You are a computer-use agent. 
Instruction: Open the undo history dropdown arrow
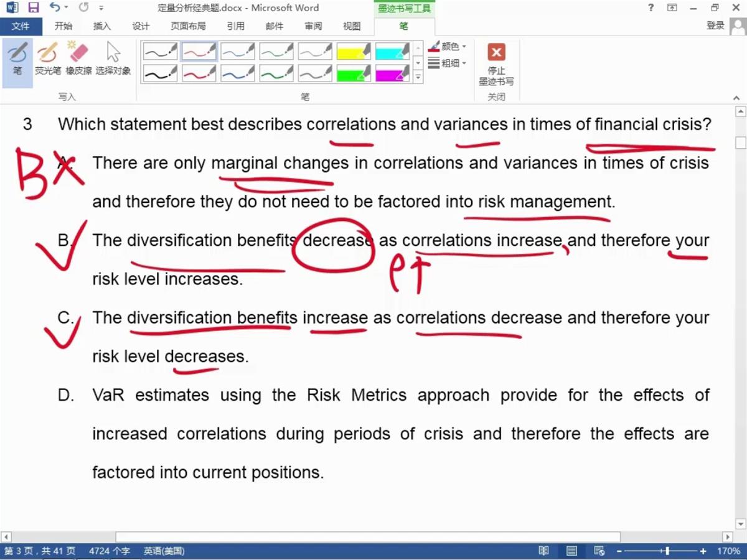[67, 8]
